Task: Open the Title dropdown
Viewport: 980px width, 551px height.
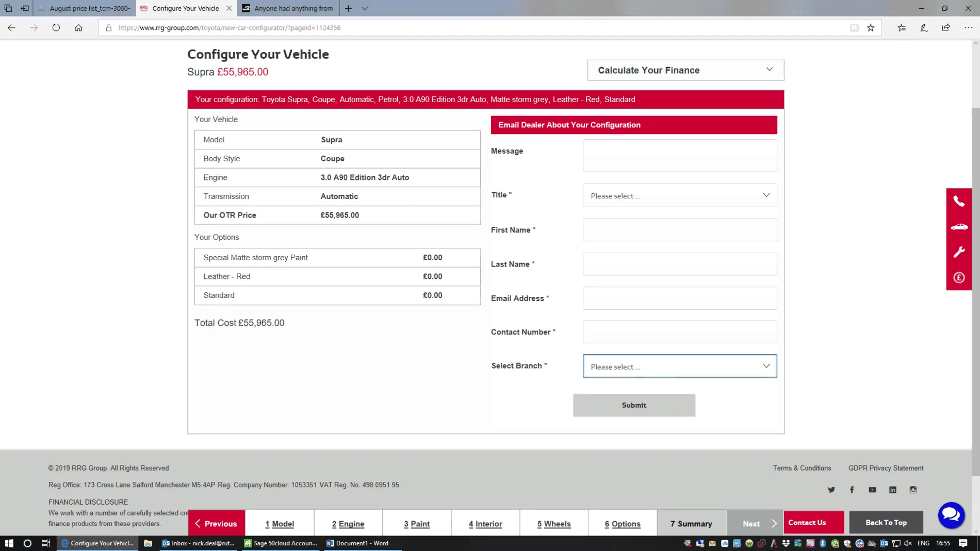Action: [680, 195]
